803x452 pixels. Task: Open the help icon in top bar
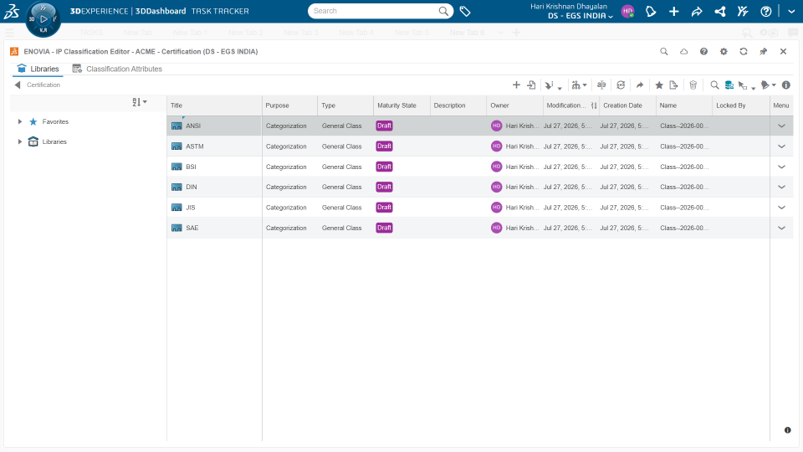[766, 11]
